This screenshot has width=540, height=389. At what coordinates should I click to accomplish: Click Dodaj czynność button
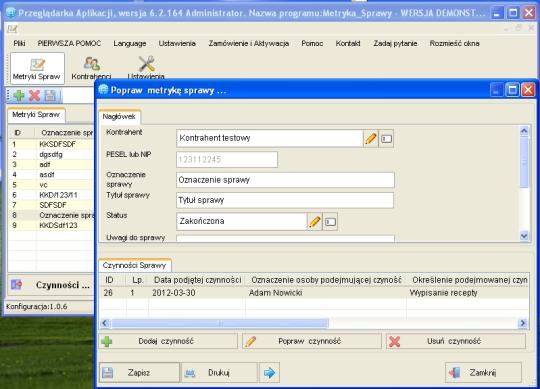coord(168,341)
